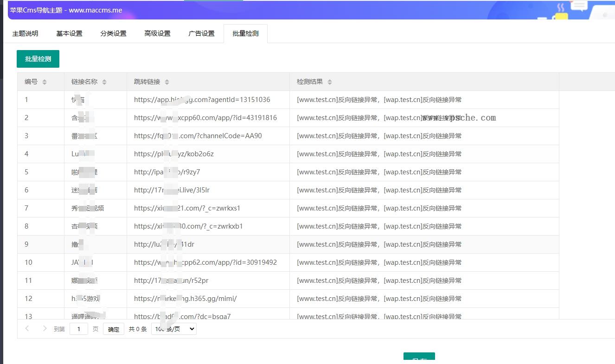This screenshot has height=364, width=615.
Task: Sort by the 编号 column arrows
Action: (x=45, y=82)
